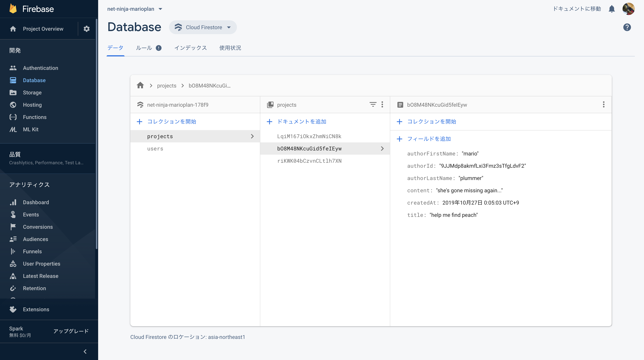Click ドキュメントを追加 button

coord(297,121)
